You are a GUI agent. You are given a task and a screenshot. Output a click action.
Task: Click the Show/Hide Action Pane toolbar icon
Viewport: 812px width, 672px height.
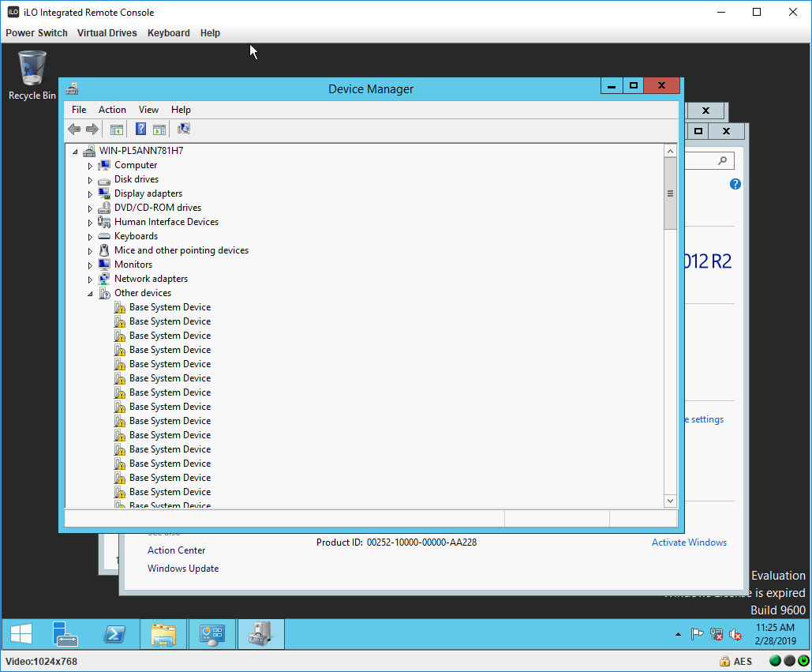pyautogui.click(x=159, y=130)
